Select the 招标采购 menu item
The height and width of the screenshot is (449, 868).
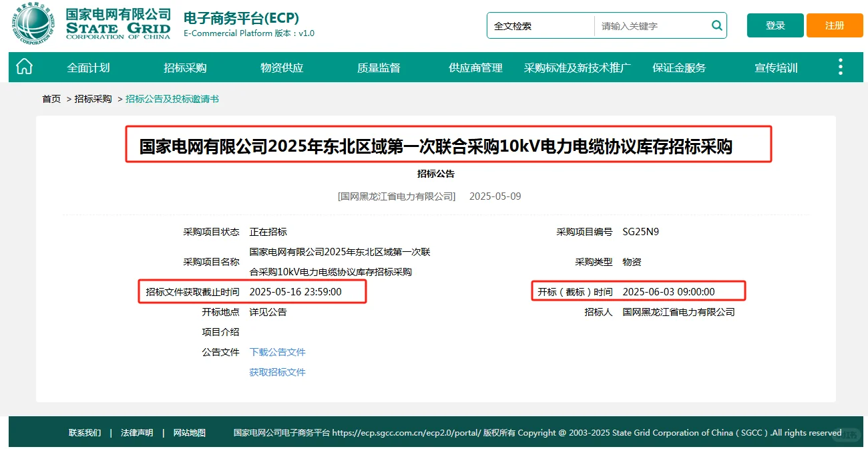point(184,67)
